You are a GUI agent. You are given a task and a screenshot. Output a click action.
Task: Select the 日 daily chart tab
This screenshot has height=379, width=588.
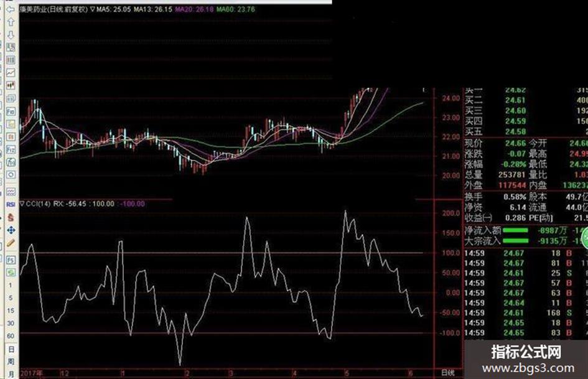11,349
